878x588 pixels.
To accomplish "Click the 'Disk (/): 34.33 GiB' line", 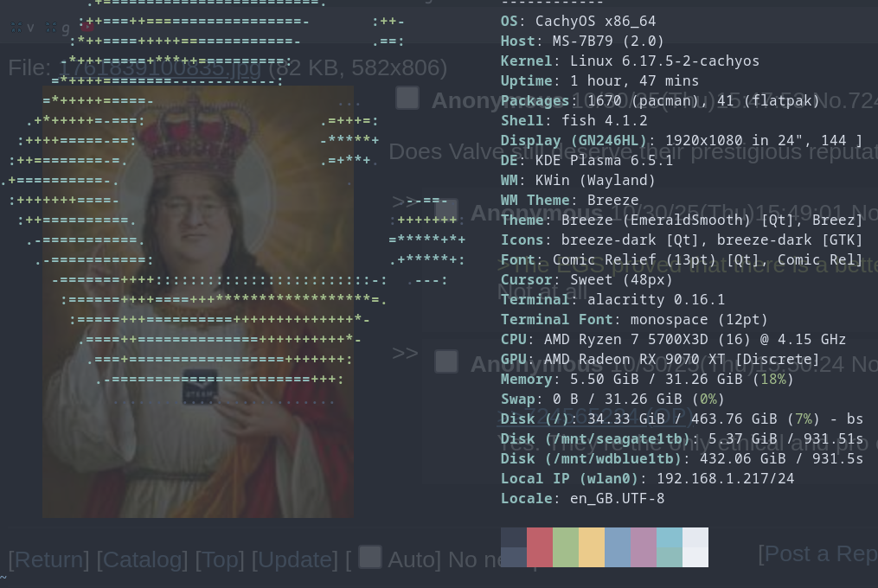I will (x=682, y=419).
